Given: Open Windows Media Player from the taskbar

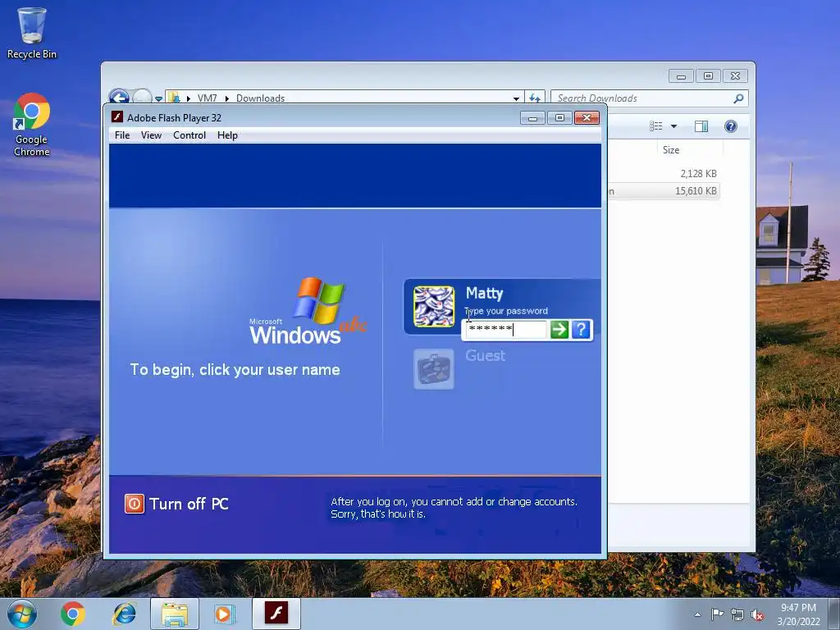Looking at the screenshot, I should coord(225,614).
